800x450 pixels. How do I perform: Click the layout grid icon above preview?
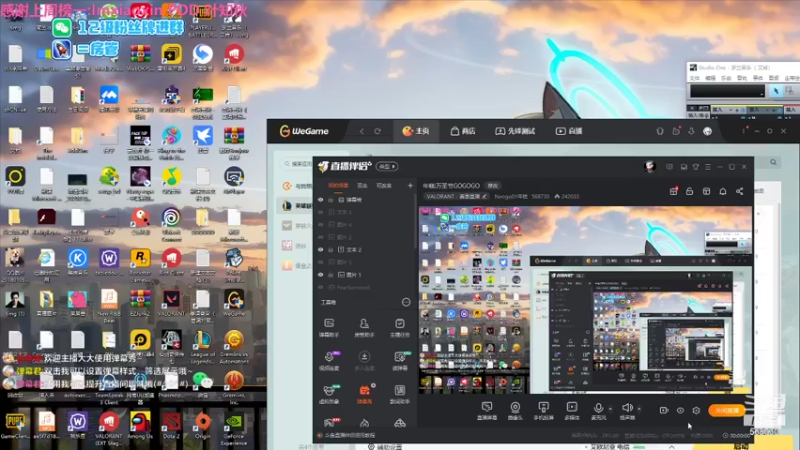[706, 191]
